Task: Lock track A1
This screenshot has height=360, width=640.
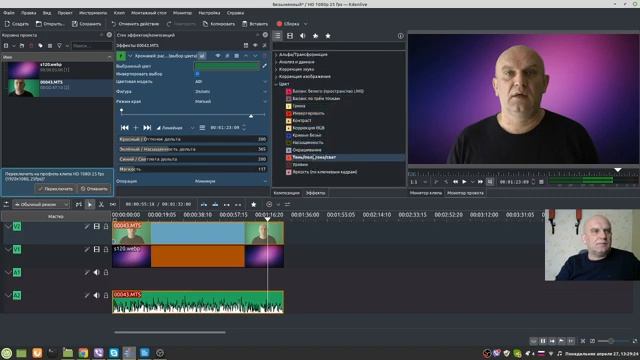Action: point(106,272)
